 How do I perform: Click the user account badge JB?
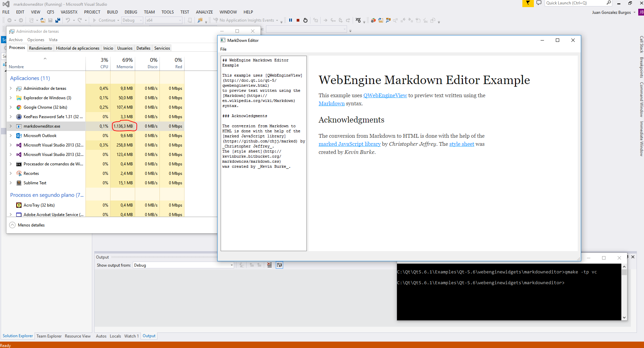[641, 12]
